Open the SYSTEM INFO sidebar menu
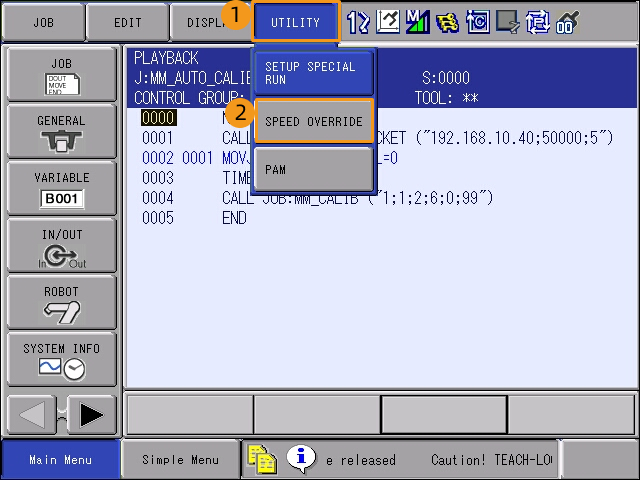Screen dimensions: 640x480 62,359
